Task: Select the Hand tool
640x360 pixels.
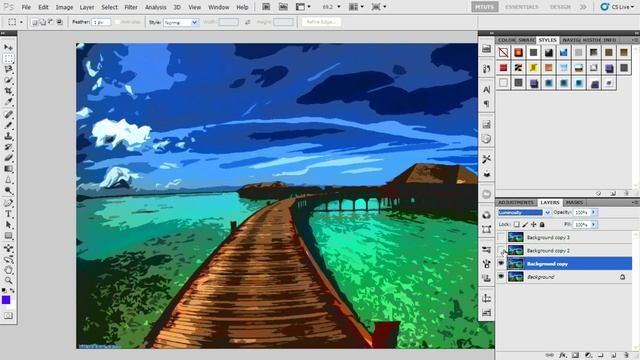Action: point(8,270)
